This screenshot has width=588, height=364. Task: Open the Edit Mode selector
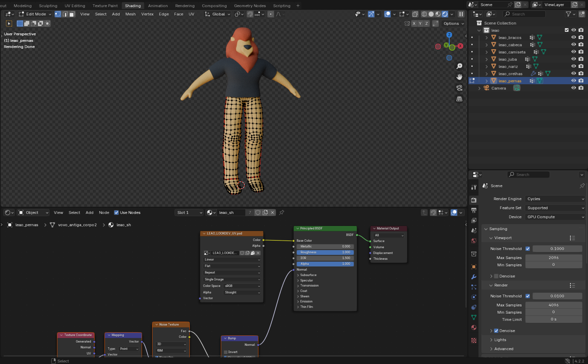pyautogui.click(x=35, y=14)
